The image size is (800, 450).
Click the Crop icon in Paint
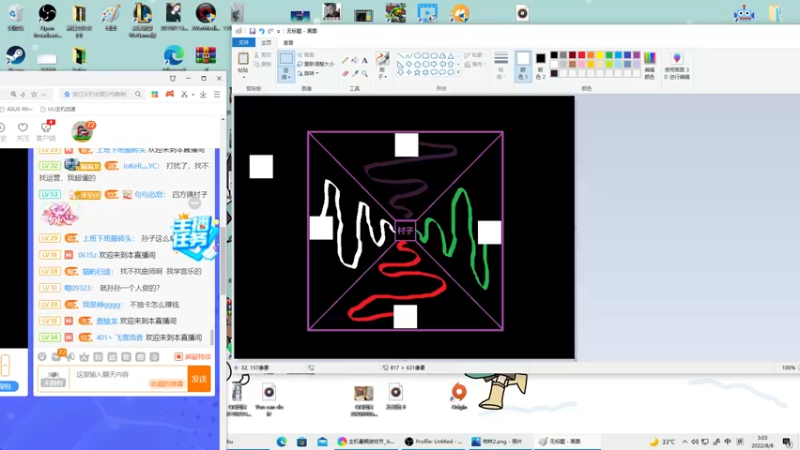[301, 55]
